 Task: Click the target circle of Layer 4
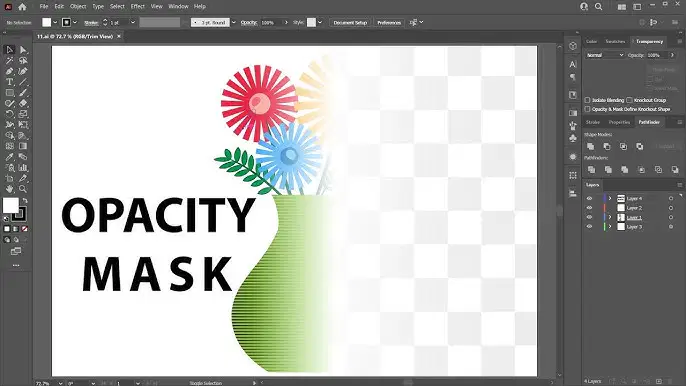(x=671, y=199)
